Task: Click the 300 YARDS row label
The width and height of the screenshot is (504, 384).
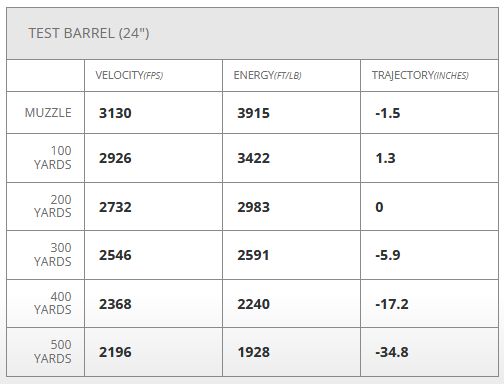Action: coord(53,255)
